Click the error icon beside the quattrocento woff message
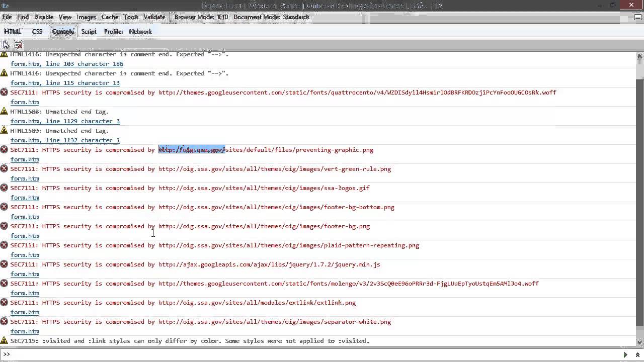 (4, 93)
